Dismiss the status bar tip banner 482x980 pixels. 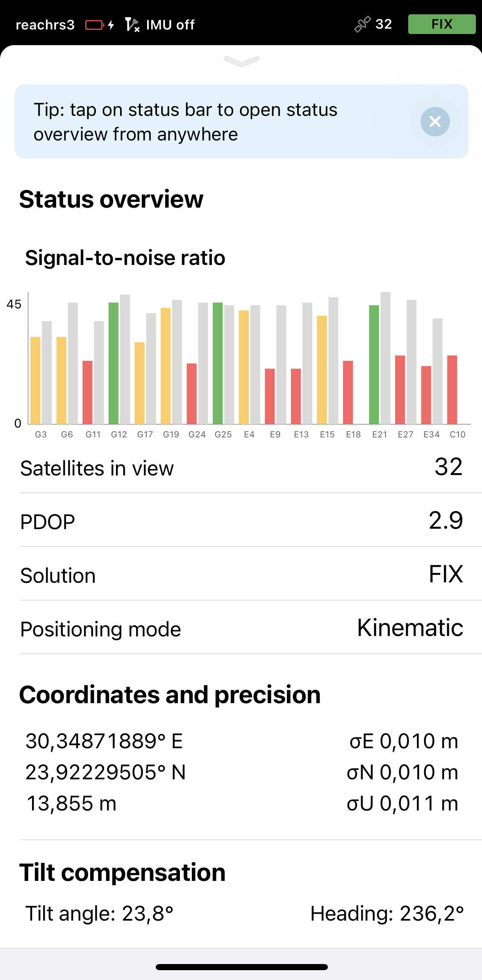(435, 122)
